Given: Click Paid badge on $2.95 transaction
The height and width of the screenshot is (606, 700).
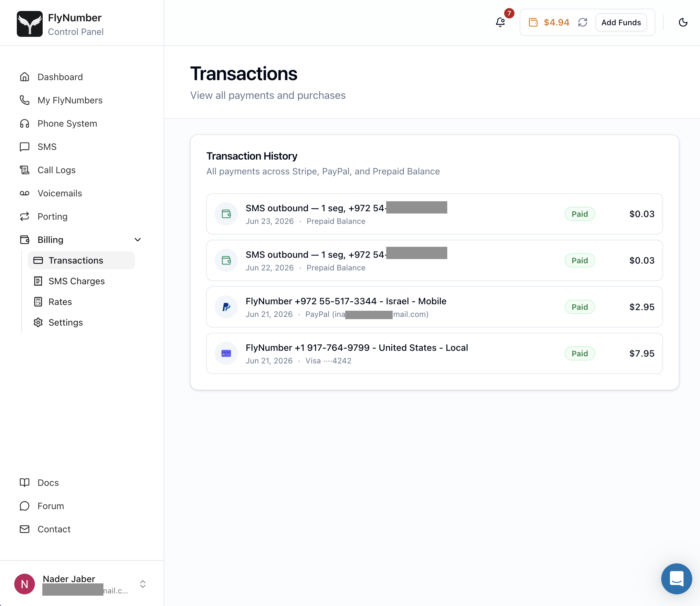Looking at the screenshot, I should 579,307.
